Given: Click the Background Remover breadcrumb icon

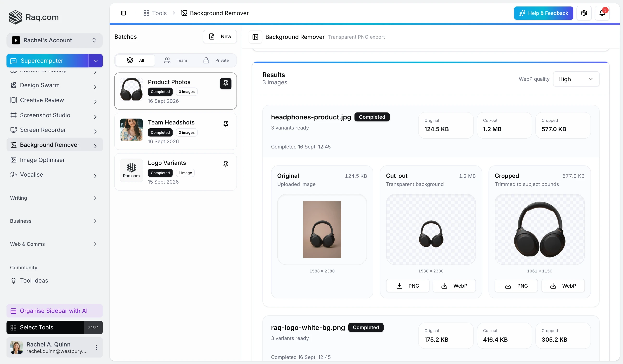Looking at the screenshot, I should (x=184, y=13).
